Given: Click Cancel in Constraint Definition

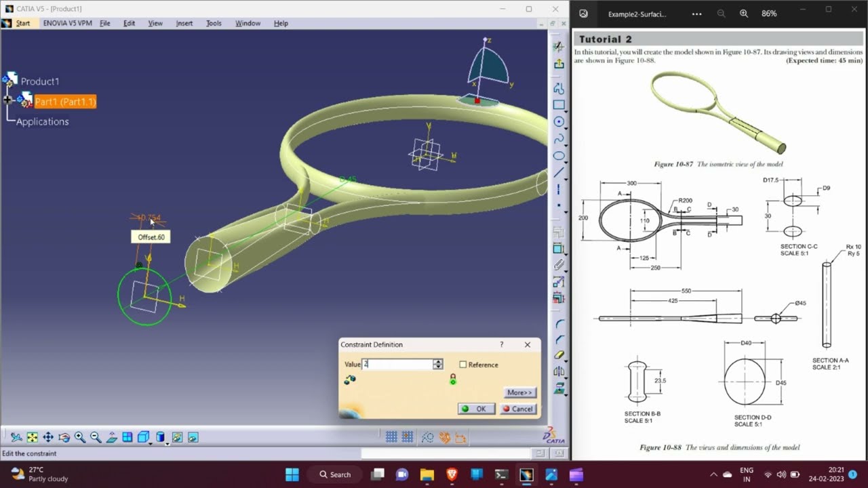Looking at the screenshot, I should 518,409.
